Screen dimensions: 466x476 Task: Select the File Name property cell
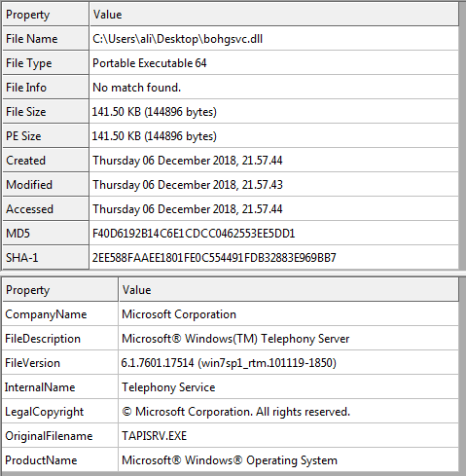46,39
